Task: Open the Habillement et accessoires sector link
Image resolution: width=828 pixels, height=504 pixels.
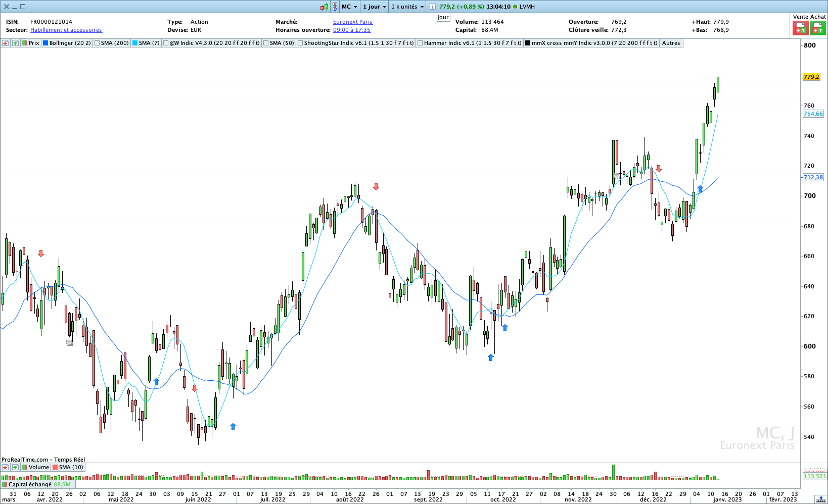Action: [x=66, y=30]
